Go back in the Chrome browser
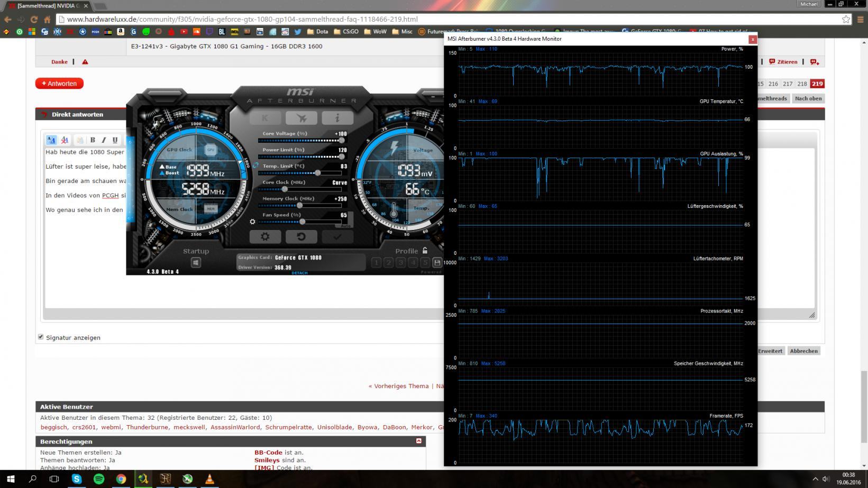Viewport: 868px width, 488px height. click(x=7, y=19)
